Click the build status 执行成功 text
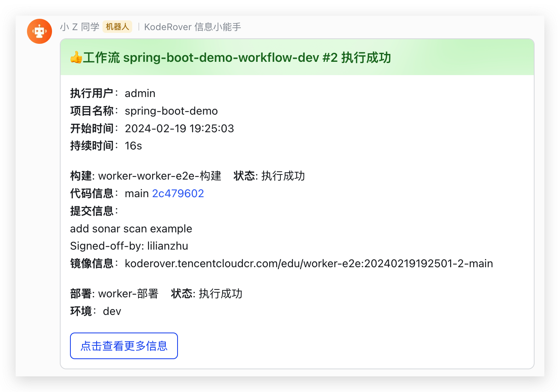This screenshot has height=392, width=560. point(283,176)
